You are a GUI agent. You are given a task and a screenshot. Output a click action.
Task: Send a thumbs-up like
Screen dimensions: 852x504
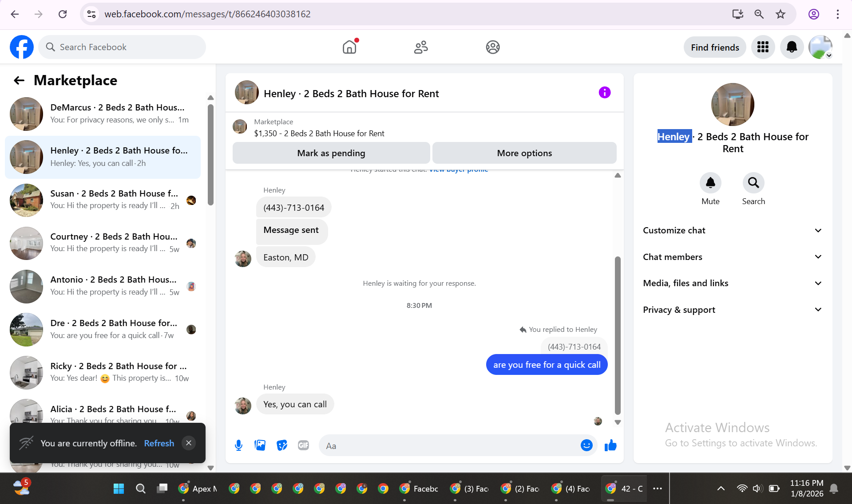click(610, 445)
